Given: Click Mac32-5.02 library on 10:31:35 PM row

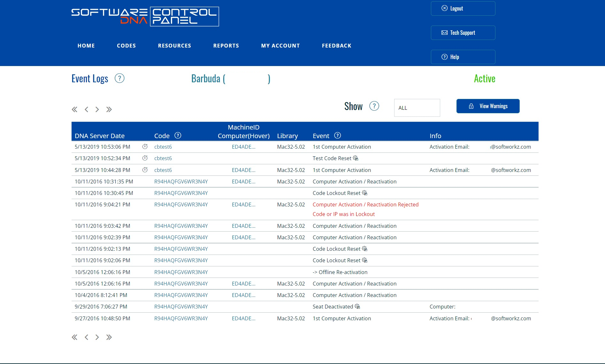Looking at the screenshot, I should tap(291, 182).
